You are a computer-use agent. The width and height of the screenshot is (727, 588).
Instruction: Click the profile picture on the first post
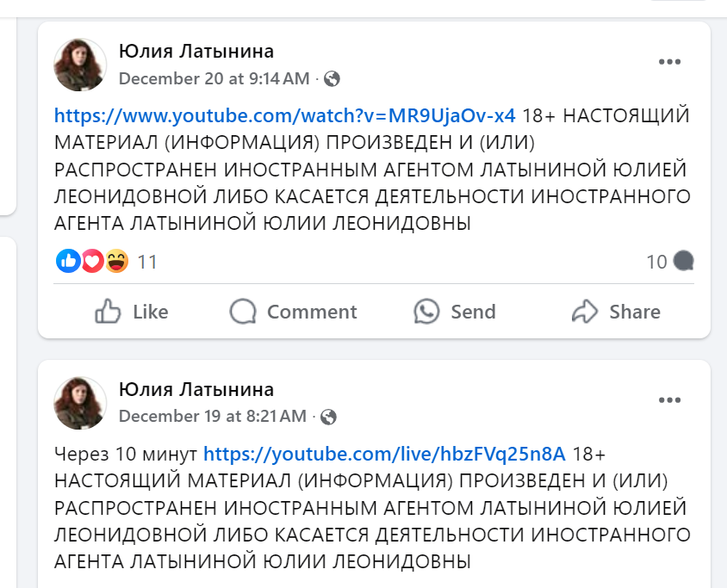coord(80,65)
